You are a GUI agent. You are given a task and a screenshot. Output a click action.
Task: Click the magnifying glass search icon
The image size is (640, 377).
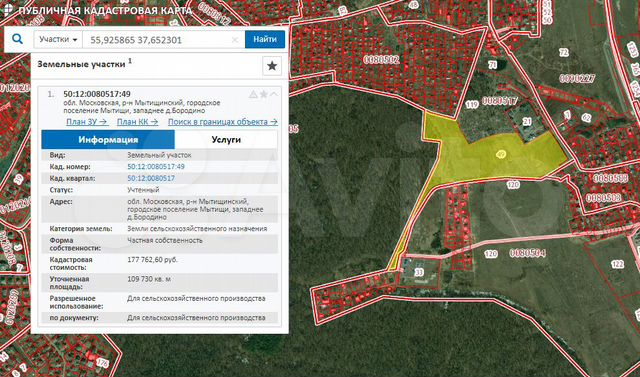click(18, 39)
